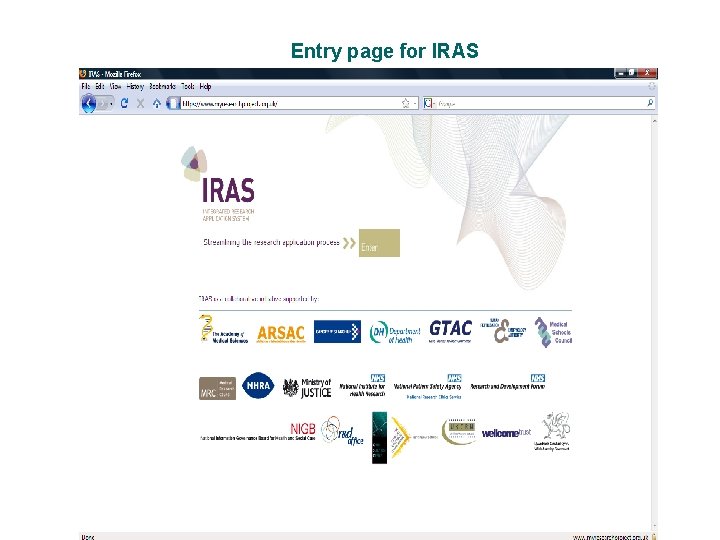The width and height of the screenshot is (720, 540).
Task: Click the Ministry of Justice logo
Action: (307, 388)
